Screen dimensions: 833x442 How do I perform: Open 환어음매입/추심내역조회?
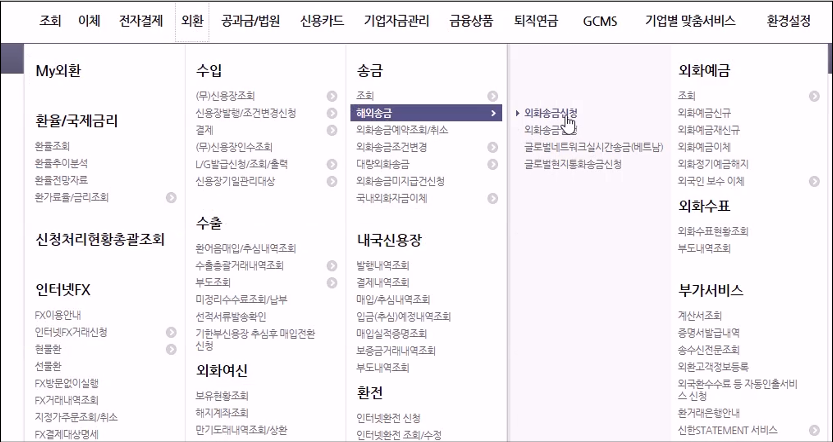click(246, 248)
